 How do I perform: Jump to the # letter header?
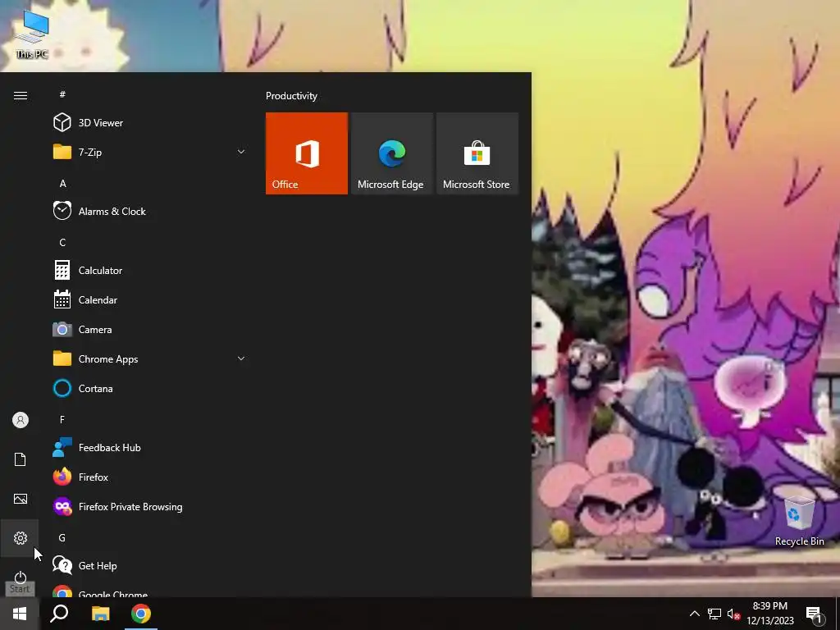(x=62, y=94)
